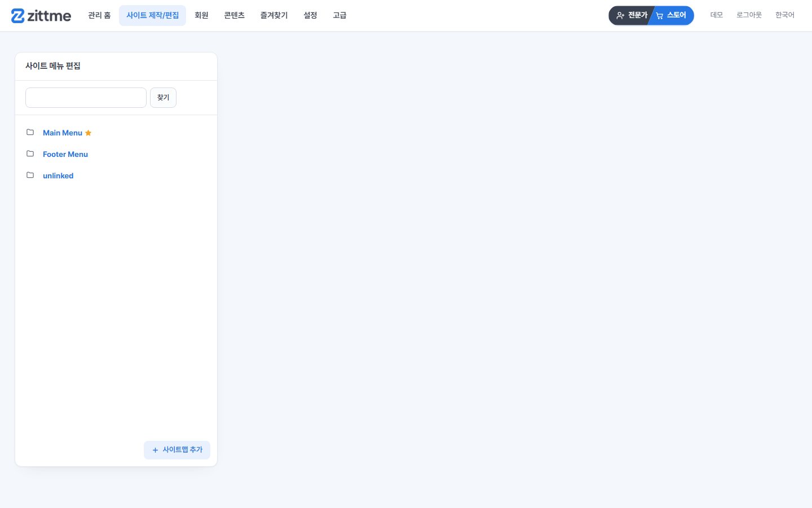
Task: Click the folder icon beside unlinked
Action: pyautogui.click(x=30, y=175)
